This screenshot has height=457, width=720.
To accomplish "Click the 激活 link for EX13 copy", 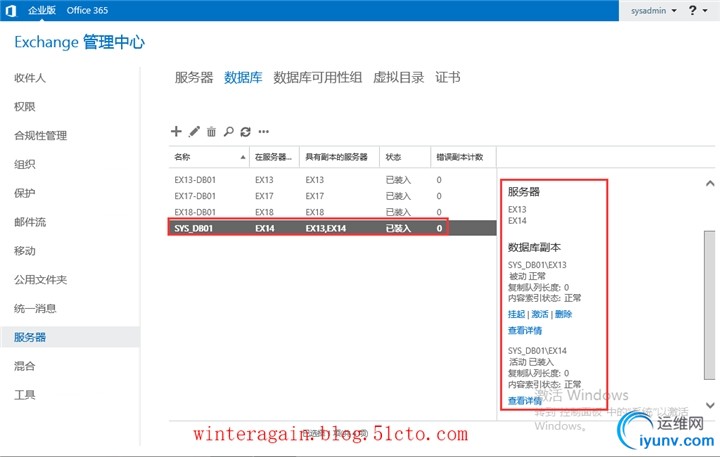I will 540,314.
